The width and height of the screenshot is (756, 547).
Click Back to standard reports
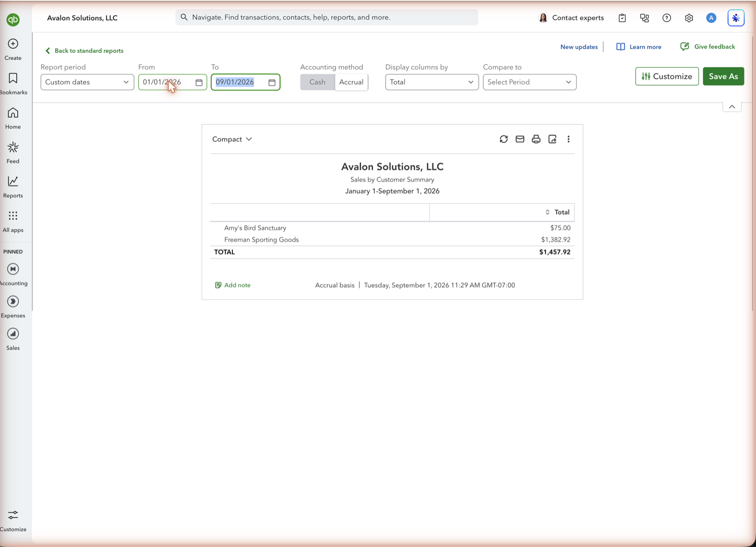point(84,50)
